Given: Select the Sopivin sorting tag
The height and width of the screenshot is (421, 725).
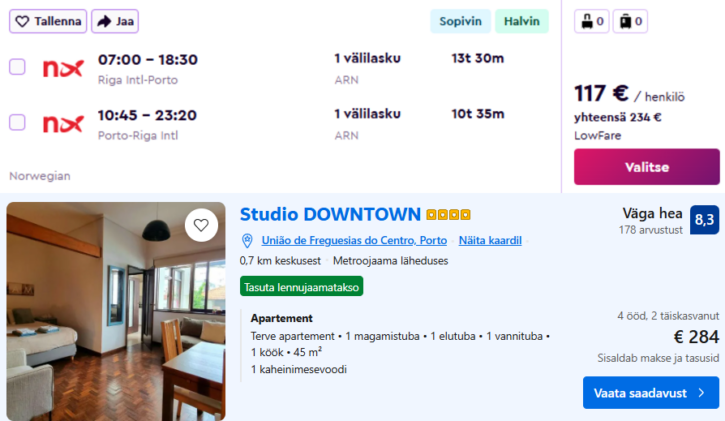Looking at the screenshot, I should coord(461,21).
